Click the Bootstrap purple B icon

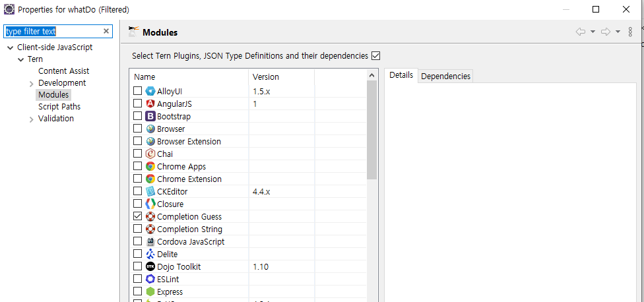click(150, 116)
